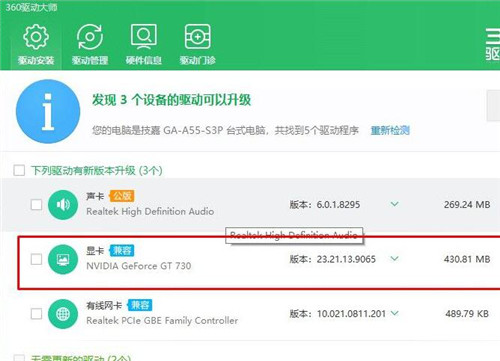Viewport: 500px width, 361px height.
Task: Click the orange 公版 badge
Action: pyautogui.click(x=122, y=196)
